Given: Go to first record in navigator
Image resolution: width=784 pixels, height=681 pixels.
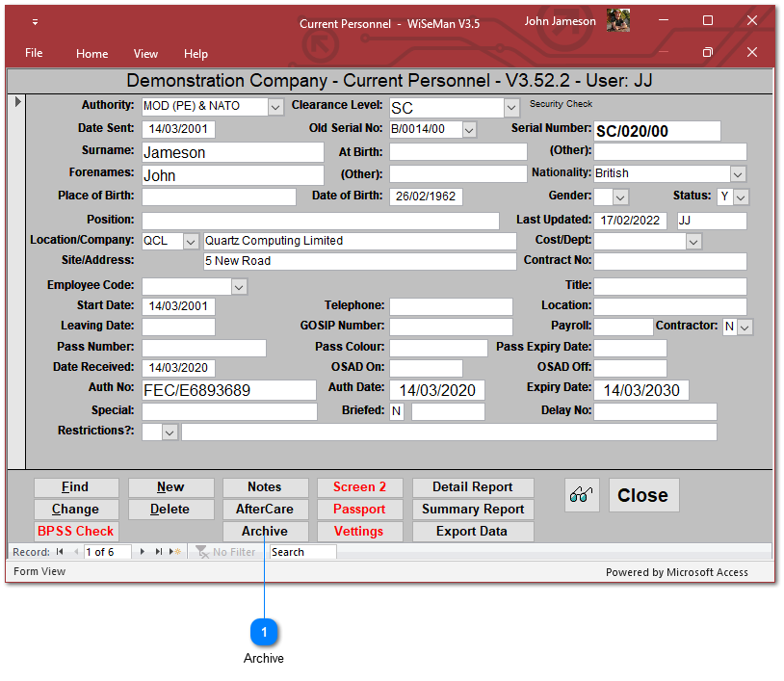Looking at the screenshot, I should (x=60, y=552).
